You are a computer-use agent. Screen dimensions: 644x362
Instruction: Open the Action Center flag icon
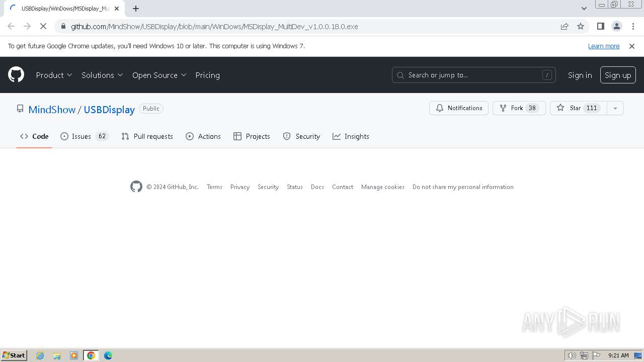click(x=596, y=355)
